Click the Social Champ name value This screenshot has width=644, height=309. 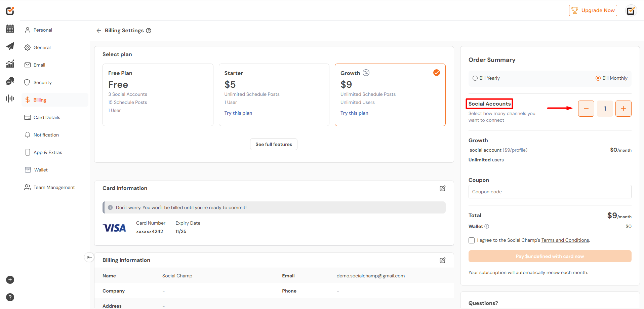(177, 276)
